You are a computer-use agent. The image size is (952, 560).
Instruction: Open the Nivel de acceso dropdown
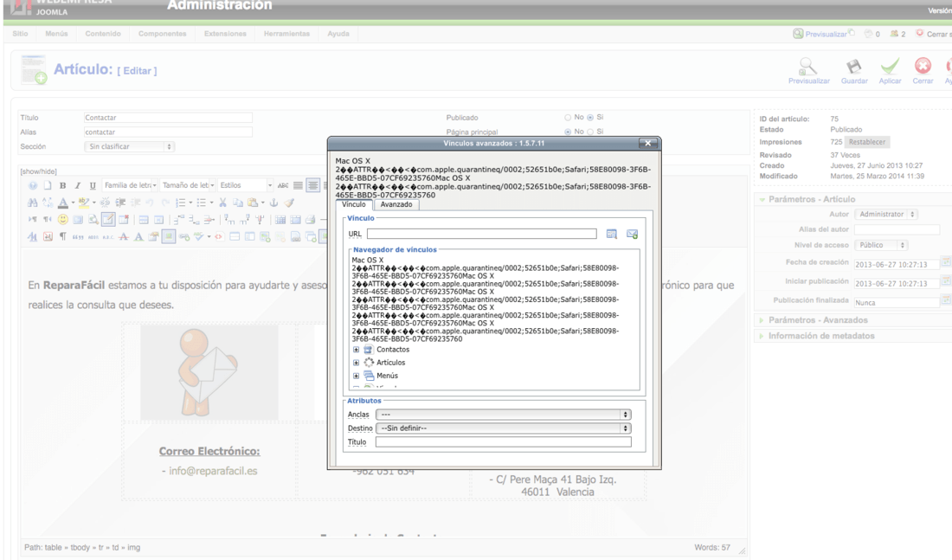(x=881, y=245)
